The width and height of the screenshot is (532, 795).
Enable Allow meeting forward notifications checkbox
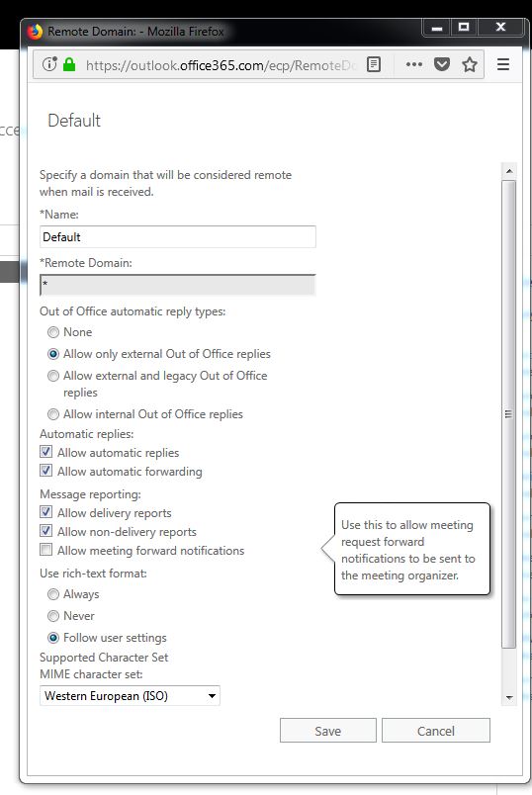point(45,550)
